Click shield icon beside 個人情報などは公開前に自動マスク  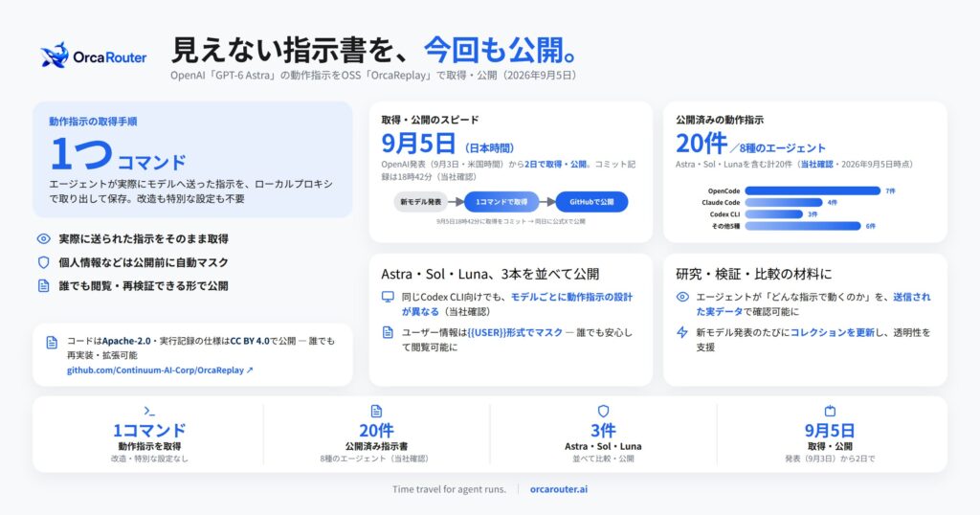pos(44,262)
